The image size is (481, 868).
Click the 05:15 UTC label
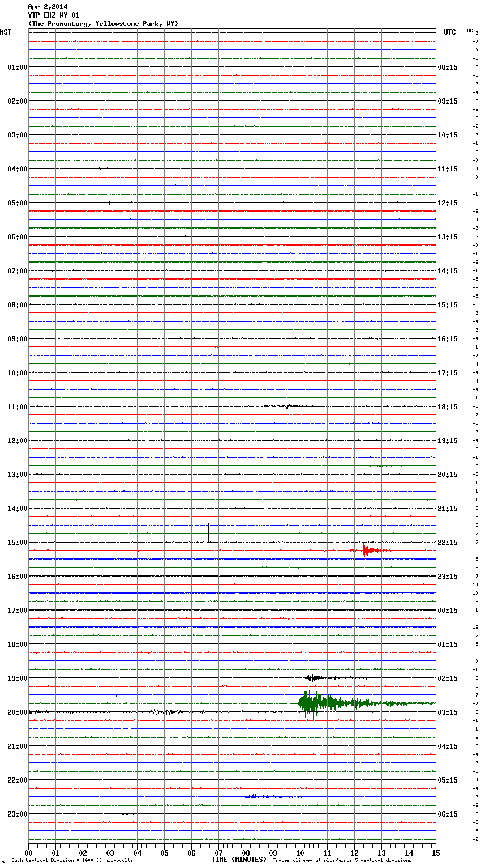click(448, 780)
